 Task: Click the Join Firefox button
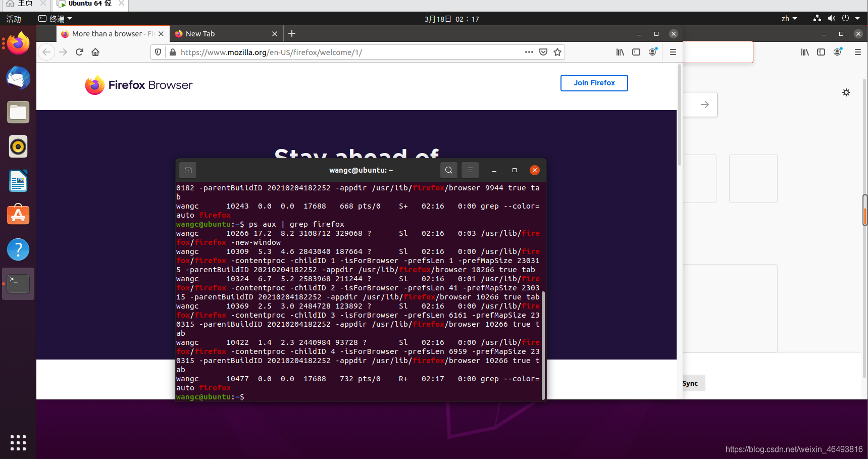pyautogui.click(x=594, y=83)
